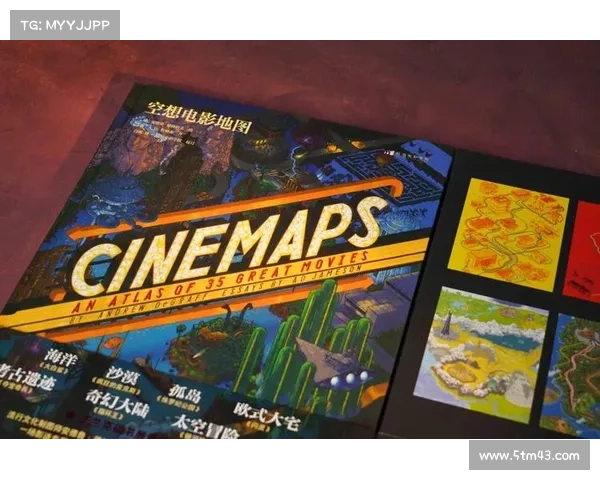600x480 pixels.
Task: Click the red map card thumbnail
Action: [x=582, y=253]
